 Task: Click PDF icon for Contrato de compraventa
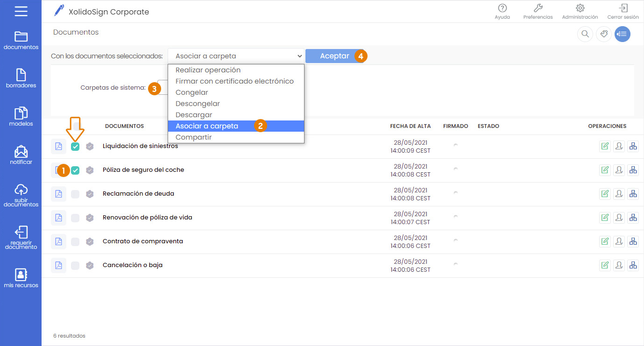(58, 241)
